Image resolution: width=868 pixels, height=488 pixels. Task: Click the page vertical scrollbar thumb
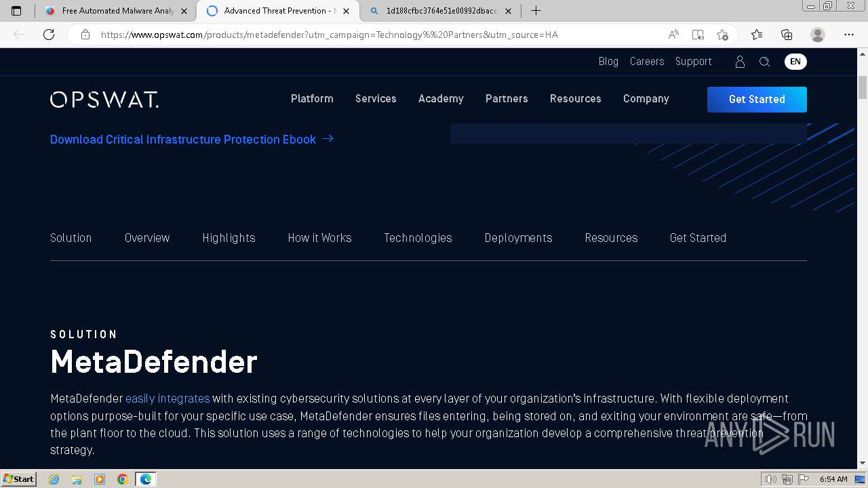[863, 88]
